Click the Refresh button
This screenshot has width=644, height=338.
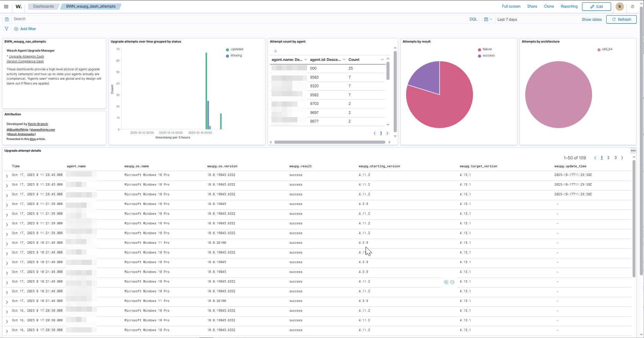621,19
